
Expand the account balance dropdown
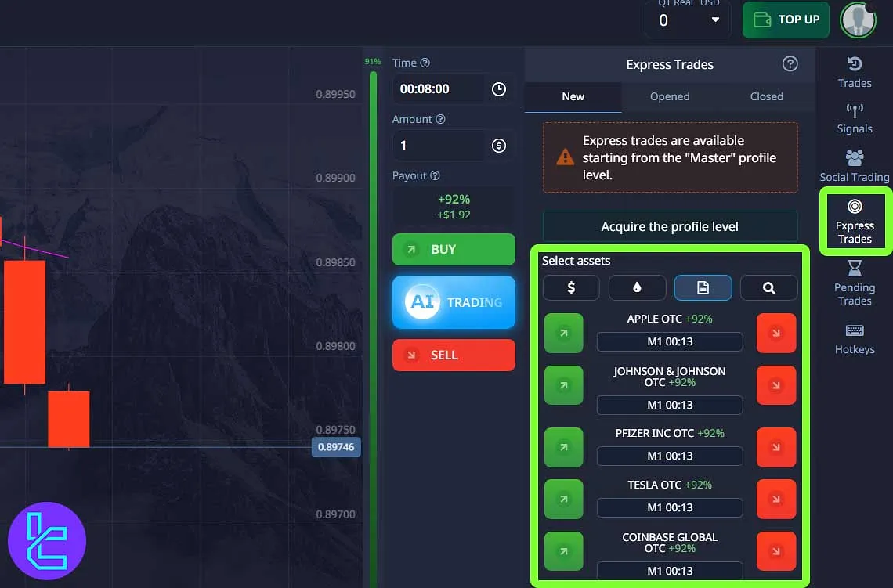[x=714, y=20]
